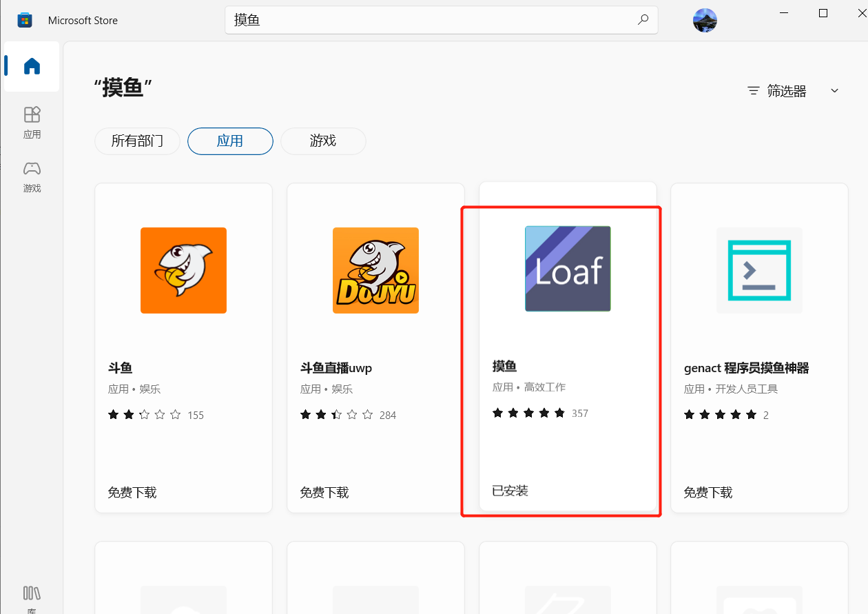Click the 斗鱼直播uwp app title text

pyautogui.click(x=336, y=368)
